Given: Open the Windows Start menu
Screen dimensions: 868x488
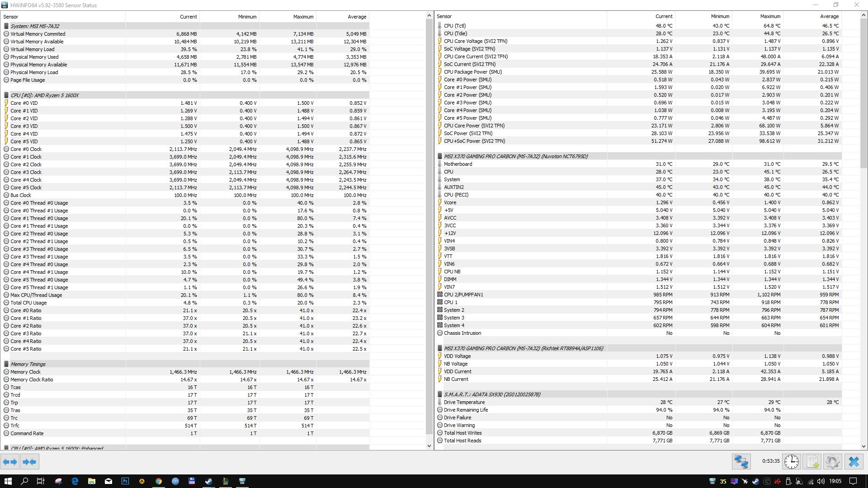Looking at the screenshot, I should tap(8, 481).
